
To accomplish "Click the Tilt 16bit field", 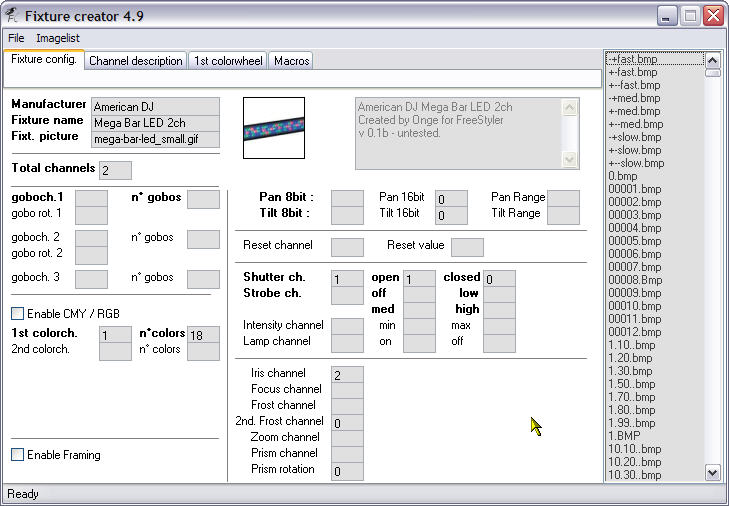I will pyautogui.click(x=451, y=215).
